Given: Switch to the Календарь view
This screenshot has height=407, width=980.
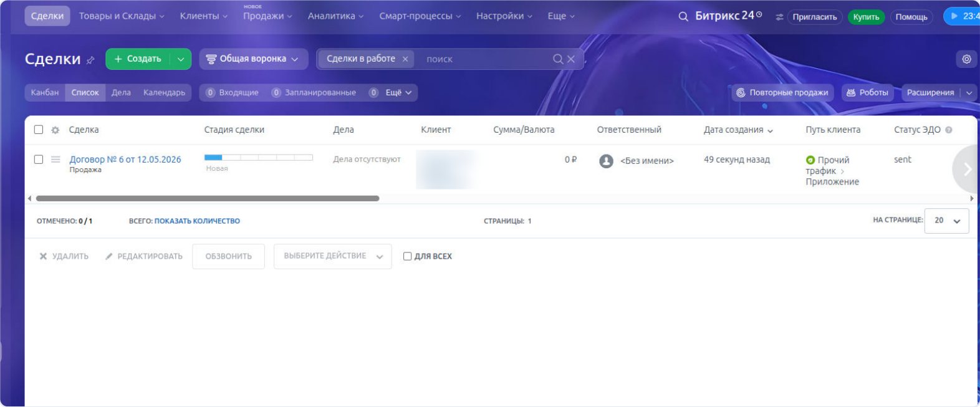Looking at the screenshot, I should [x=164, y=92].
